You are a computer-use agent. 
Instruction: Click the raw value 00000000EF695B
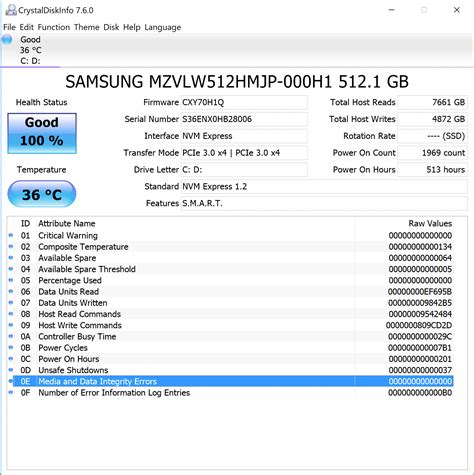coord(420,292)
